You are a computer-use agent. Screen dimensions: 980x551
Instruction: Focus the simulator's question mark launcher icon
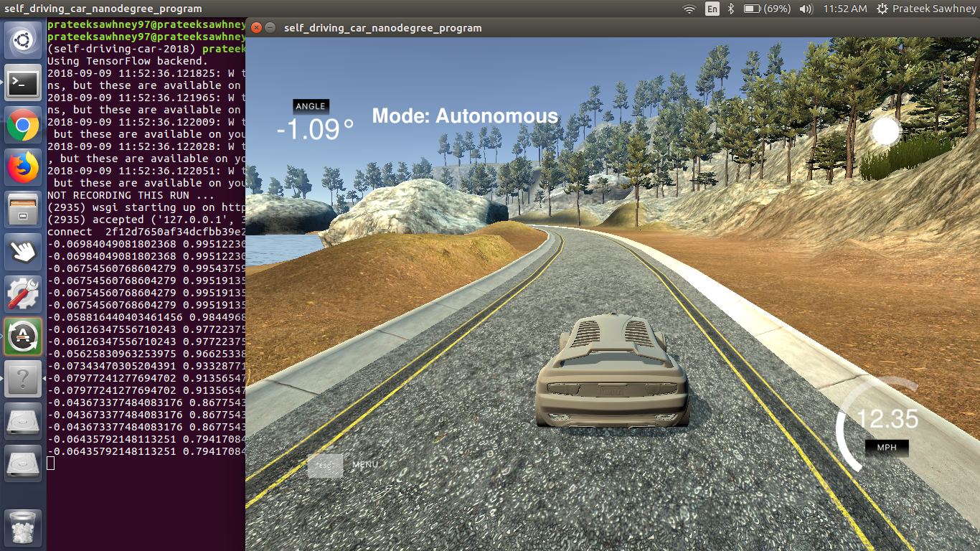(x=23, y=378)
